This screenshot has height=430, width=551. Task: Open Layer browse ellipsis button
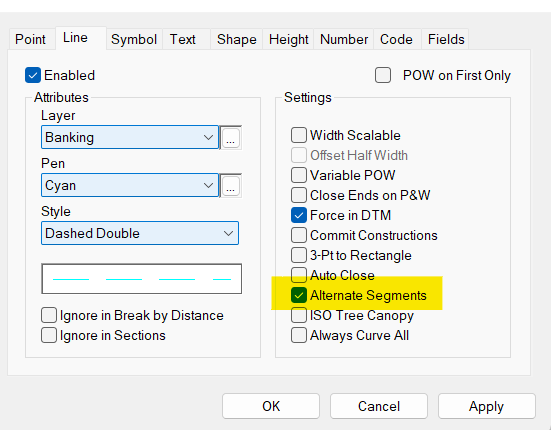click(231, 137)
